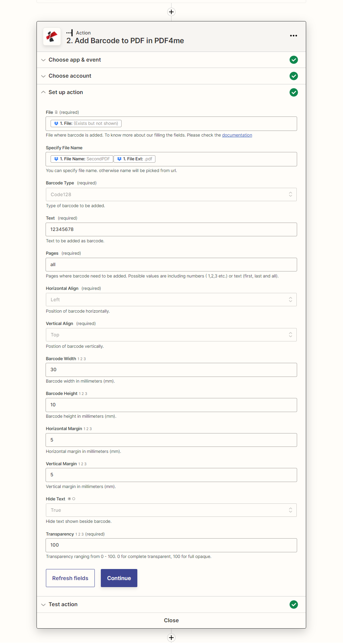Click the Refresh fields button
The height and width of the screenshot is (644, 343).
click(70, 578)
